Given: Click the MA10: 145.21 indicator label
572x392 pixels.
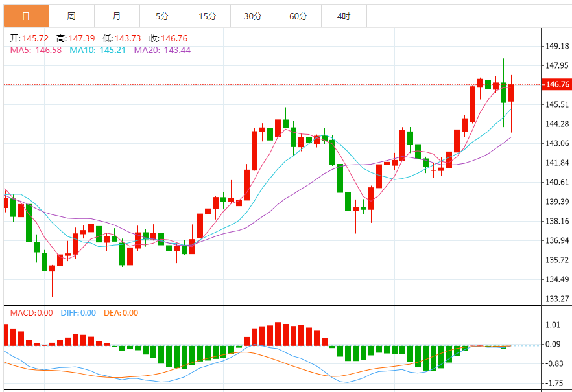Looking at the screenshot, I should [x=97, y=50].
